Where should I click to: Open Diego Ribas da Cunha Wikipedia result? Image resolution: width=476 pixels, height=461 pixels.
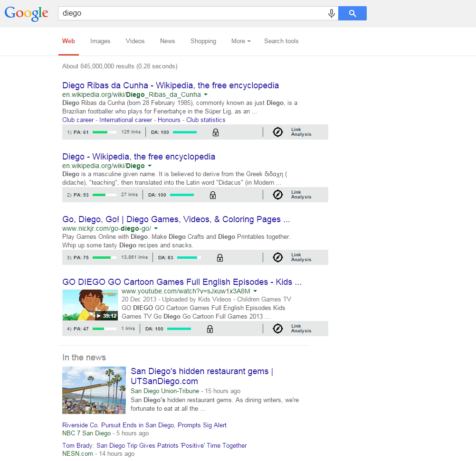171,85
